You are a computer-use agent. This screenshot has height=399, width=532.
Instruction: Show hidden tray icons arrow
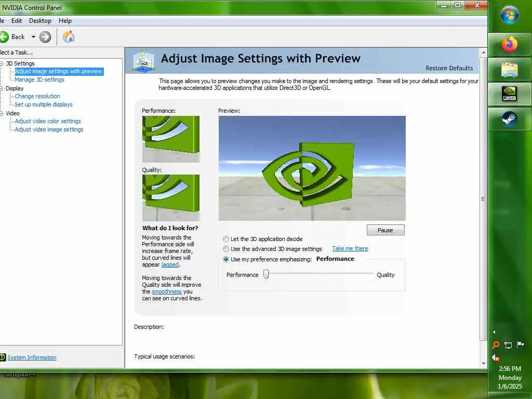click(494, 332)
